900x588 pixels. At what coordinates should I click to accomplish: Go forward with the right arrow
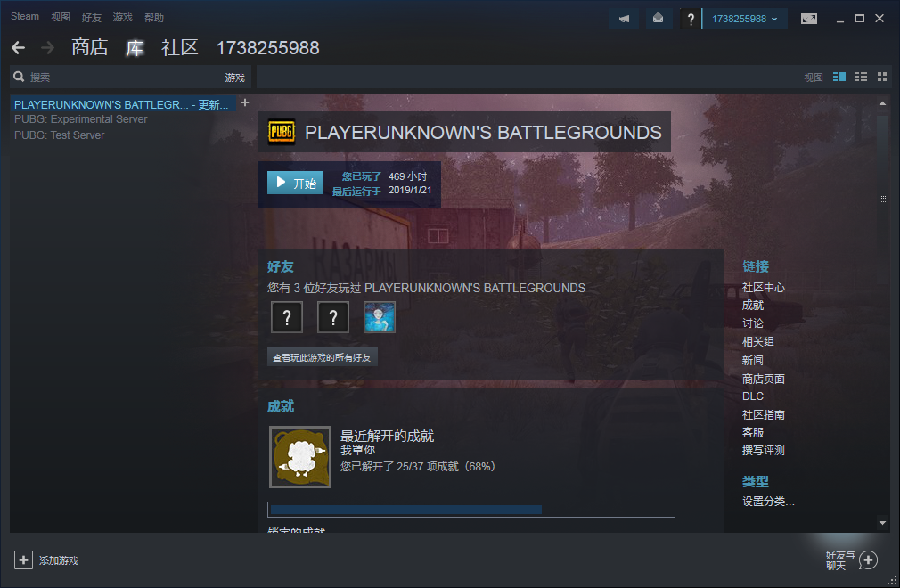point(47,47)
